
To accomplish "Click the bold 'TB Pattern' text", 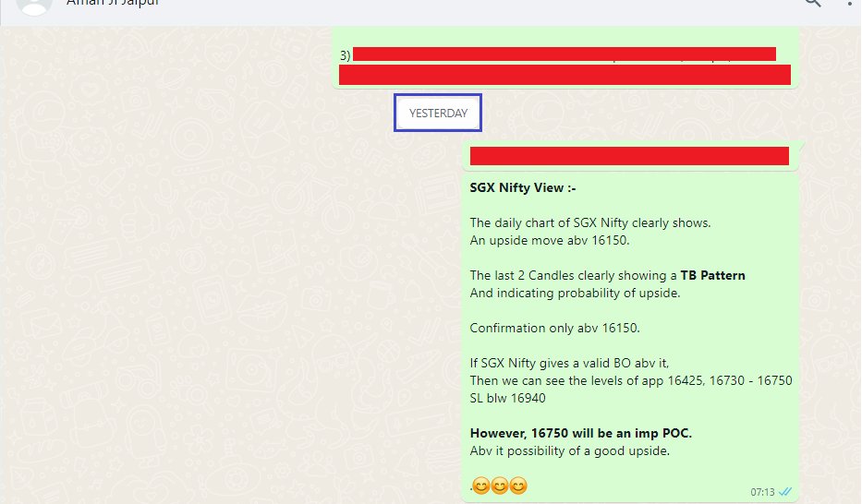I will tap(713, 276).
